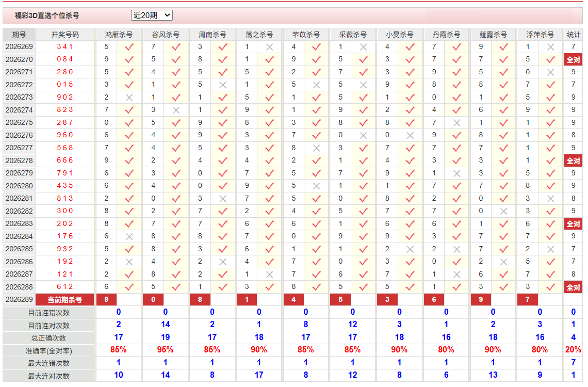The image size is (588, 387).
Task: Click 采薇's current kill number 5 badge
Action: coord(340,300)
